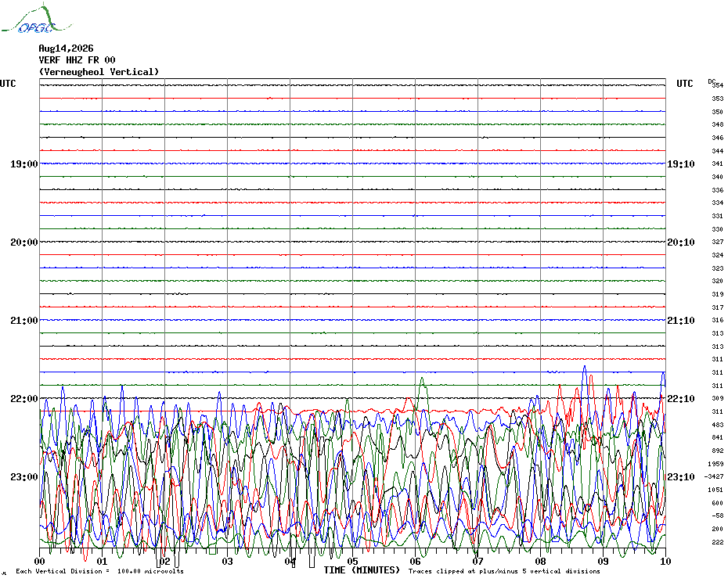Screen dimensions: 728x582
Task: Click DC offset value 353
Action: coord(718,99)
